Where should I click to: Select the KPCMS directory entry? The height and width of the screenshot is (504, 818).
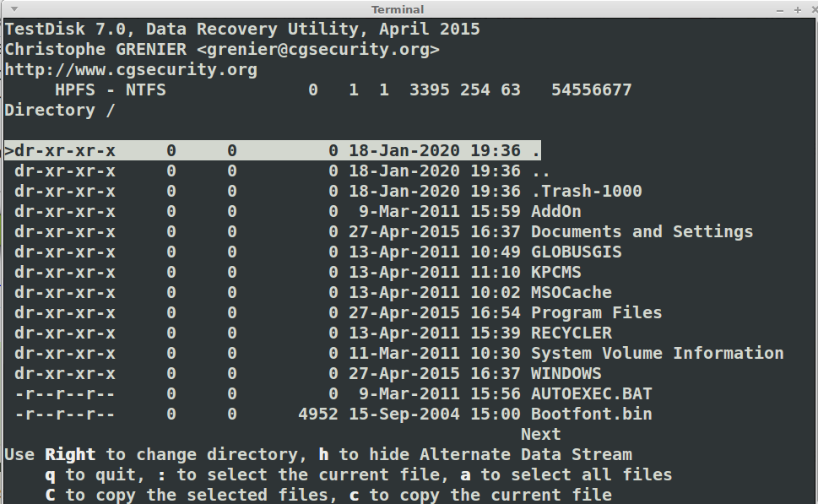[x=298, y=273]
